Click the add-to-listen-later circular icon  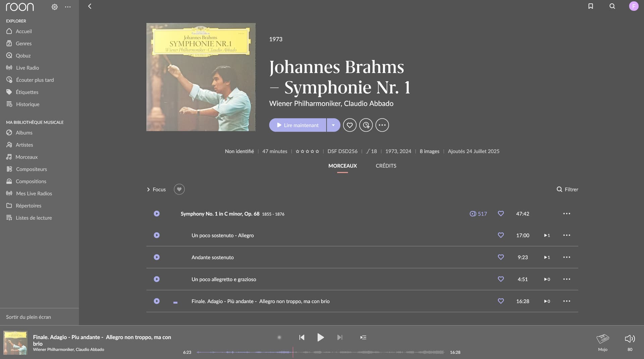[366, 125]
